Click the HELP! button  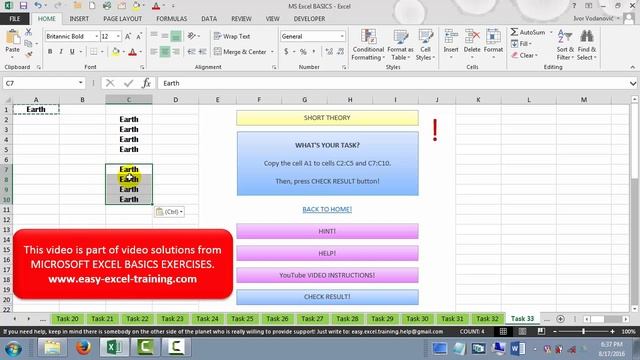(327, 253)
